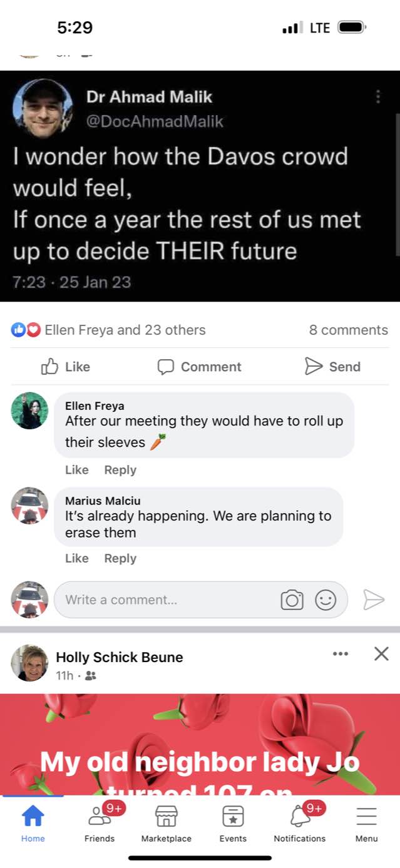The height and width of the screenshot is (868, 400).
Task: Tap the camera icon in comment box
Action: pos(291,600)
